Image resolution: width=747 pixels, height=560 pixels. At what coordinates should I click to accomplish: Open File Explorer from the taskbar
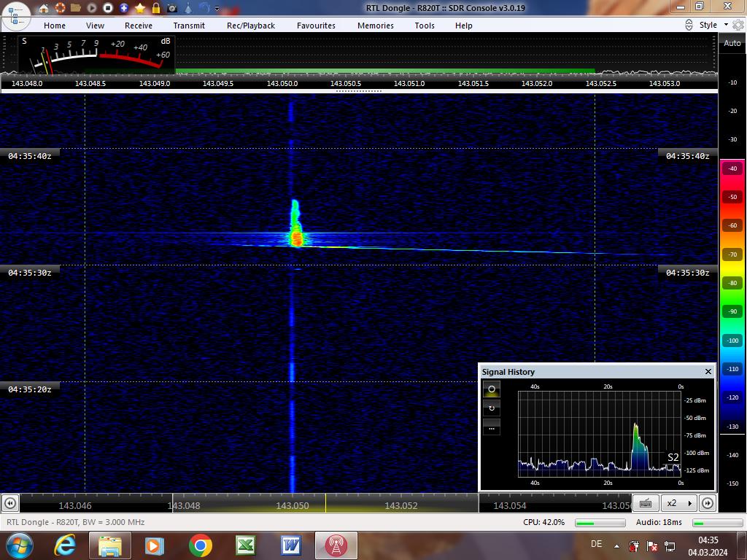110,545
